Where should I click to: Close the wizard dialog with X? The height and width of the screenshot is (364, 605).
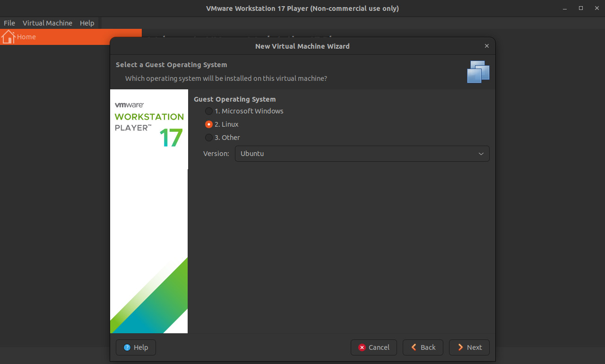click(487, 46)
